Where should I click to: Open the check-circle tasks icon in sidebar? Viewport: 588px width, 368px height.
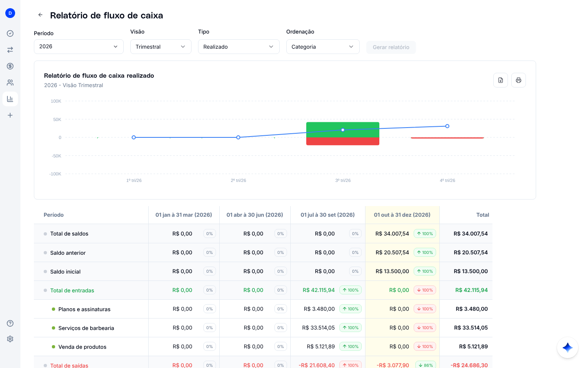10,34
